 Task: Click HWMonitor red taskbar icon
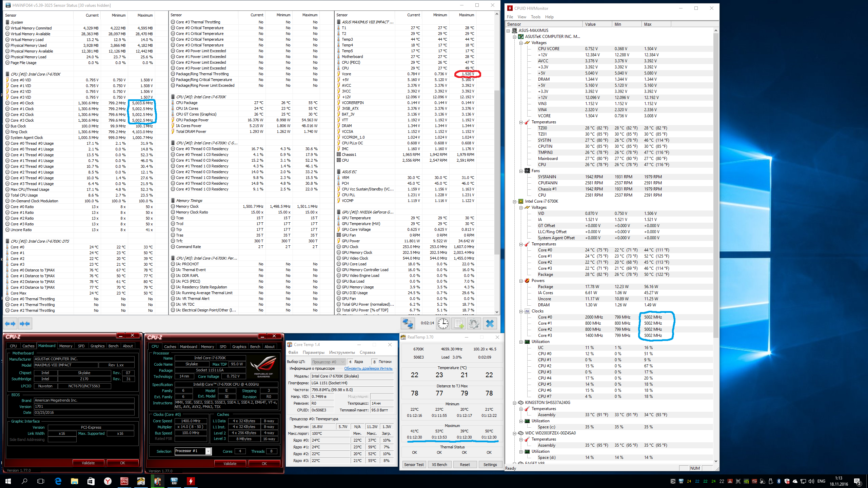point(191,481)
